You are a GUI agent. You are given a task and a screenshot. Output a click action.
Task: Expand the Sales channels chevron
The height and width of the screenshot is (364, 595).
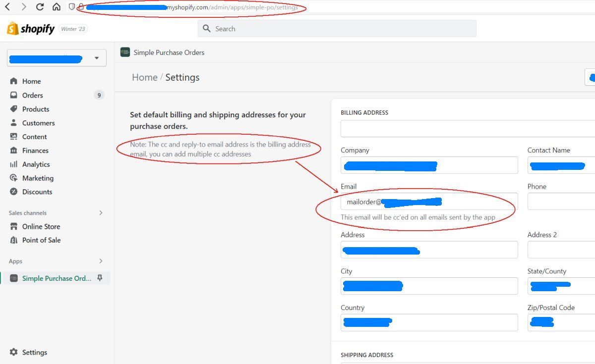101,213
